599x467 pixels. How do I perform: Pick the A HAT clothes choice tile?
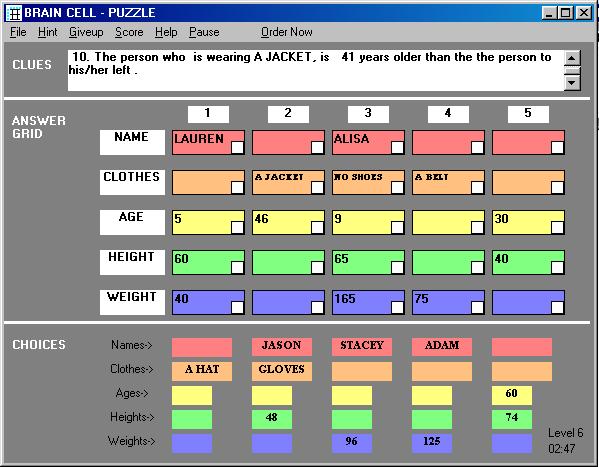(202, 371)
